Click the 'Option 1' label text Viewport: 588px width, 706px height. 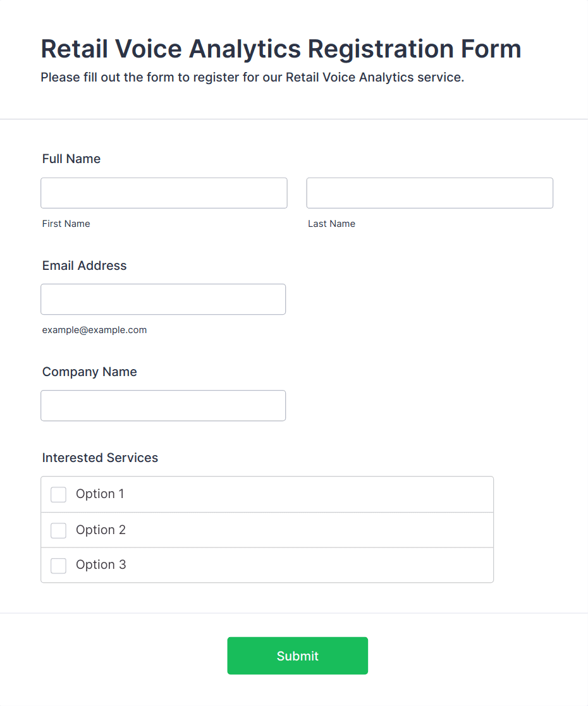(100, 494)
